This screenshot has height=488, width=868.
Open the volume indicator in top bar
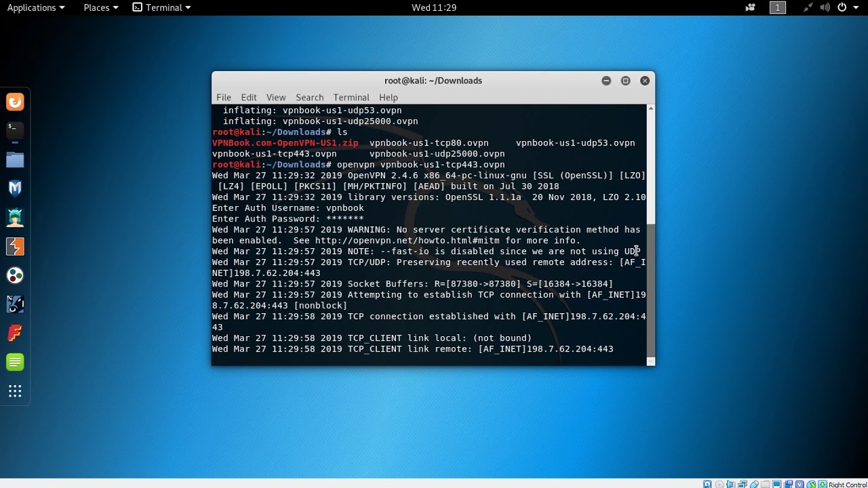tap(825, 7)
